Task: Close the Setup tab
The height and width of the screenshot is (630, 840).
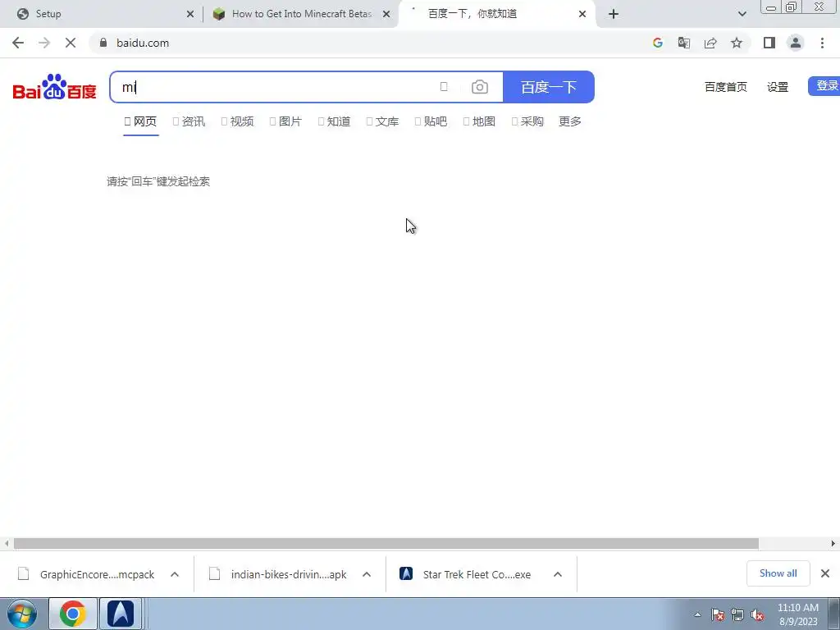Action: 190,14
